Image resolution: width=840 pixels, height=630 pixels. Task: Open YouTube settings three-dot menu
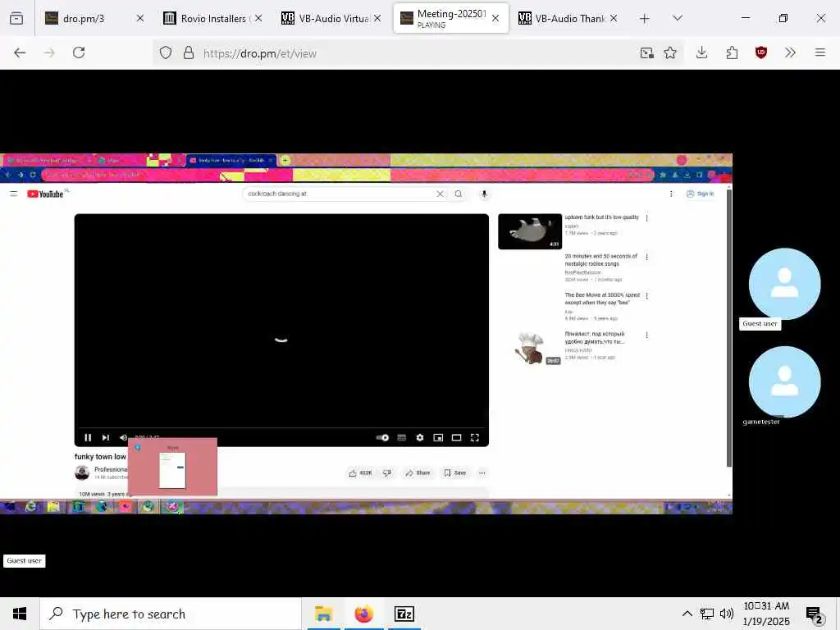click(x=671, y=194)
